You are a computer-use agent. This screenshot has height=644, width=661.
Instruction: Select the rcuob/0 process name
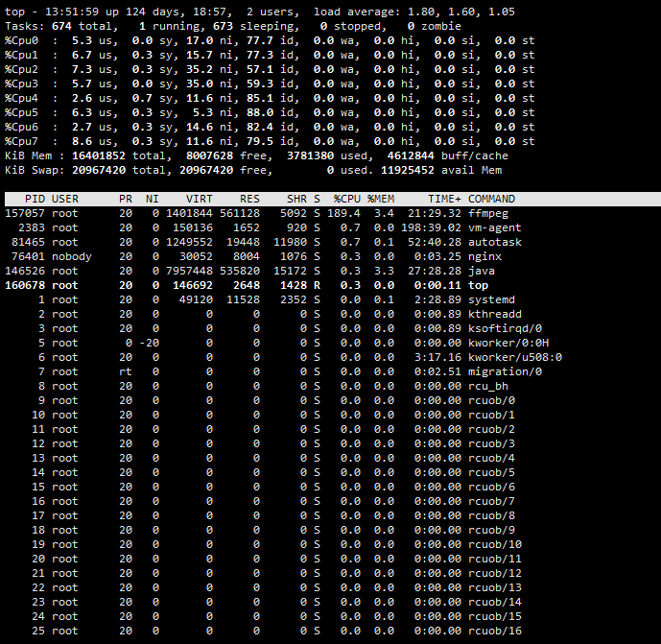491,400
